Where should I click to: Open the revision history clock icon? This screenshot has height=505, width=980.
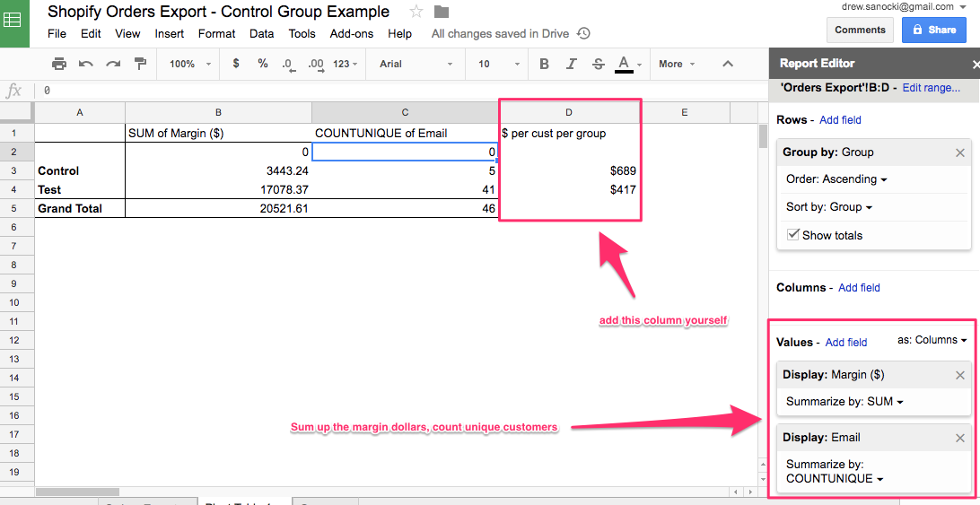pyautogui.click(x=583, y=34)
